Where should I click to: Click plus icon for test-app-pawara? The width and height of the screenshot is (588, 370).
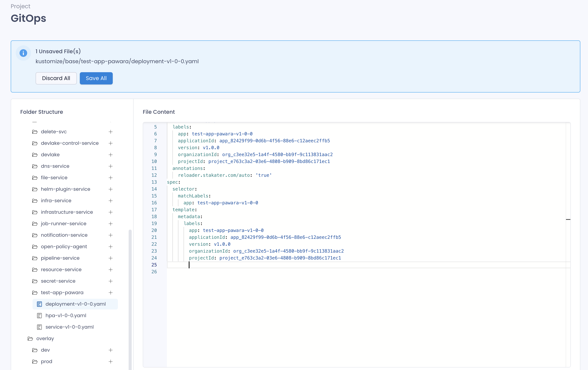point(111,292)
